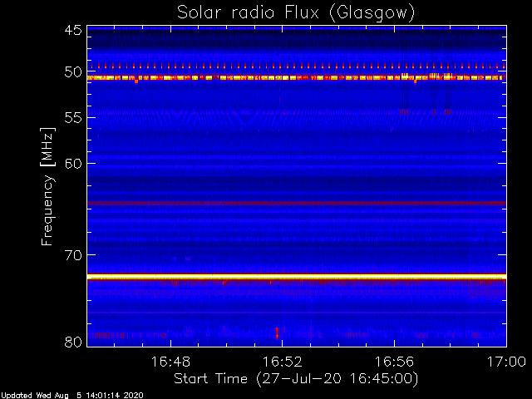The width and height of the screenshot is (532, 399).
Task: Click the 70 frequency tick label
Action: coord(73,255)
